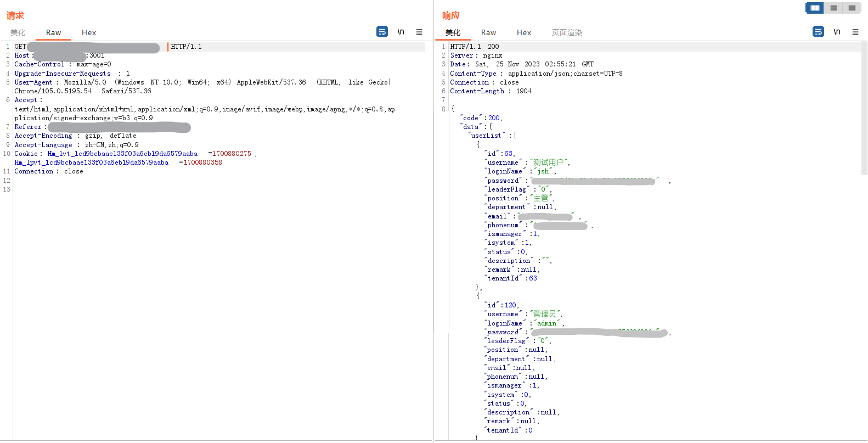The width and height of the screenshot is (868, 443).
Task: Click the loginName "admin" value
Action: pyautogui.click(x=547, y=323)
